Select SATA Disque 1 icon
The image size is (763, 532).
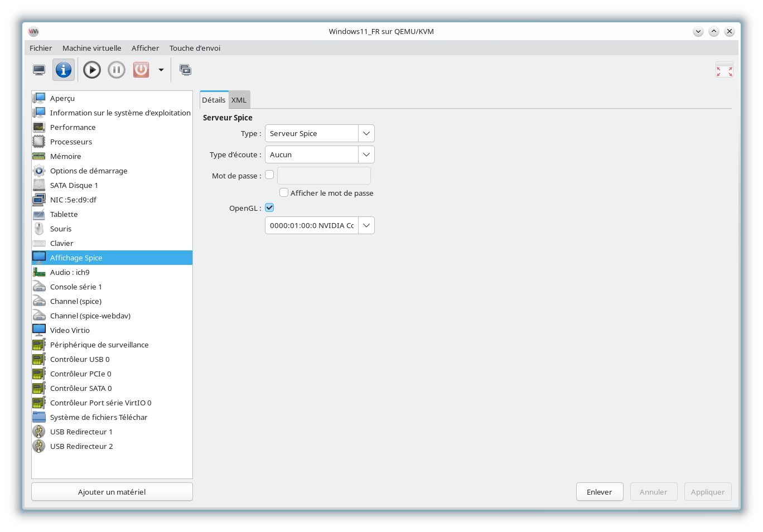[39, 185]
